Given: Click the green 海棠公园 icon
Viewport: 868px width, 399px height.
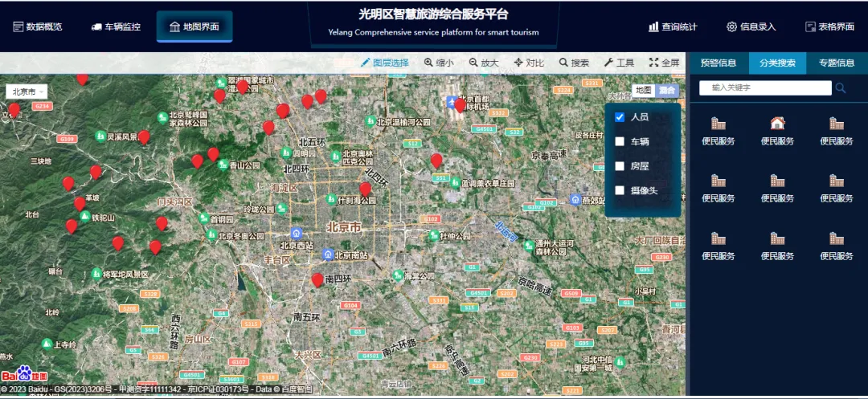Looking at the screenshot, I should (398, 275).
